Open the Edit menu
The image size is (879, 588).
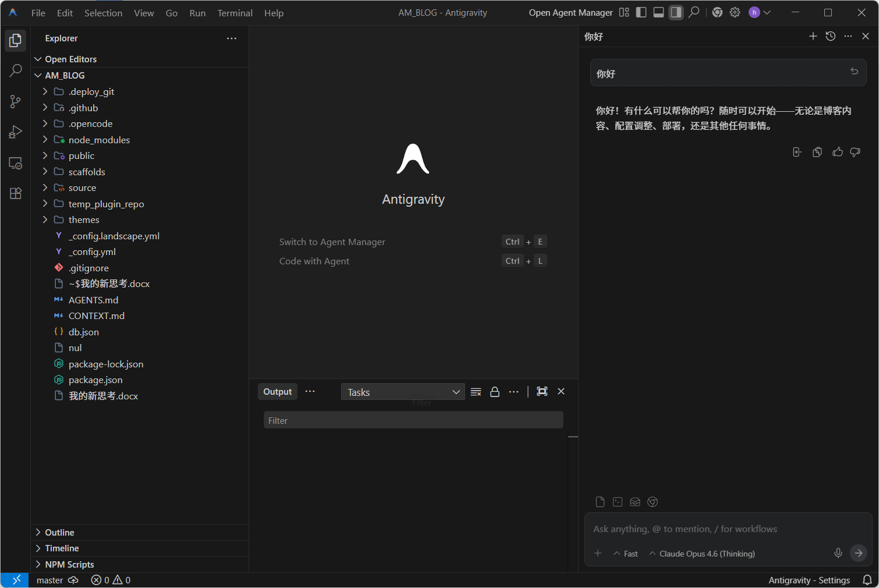pos(65,13)
